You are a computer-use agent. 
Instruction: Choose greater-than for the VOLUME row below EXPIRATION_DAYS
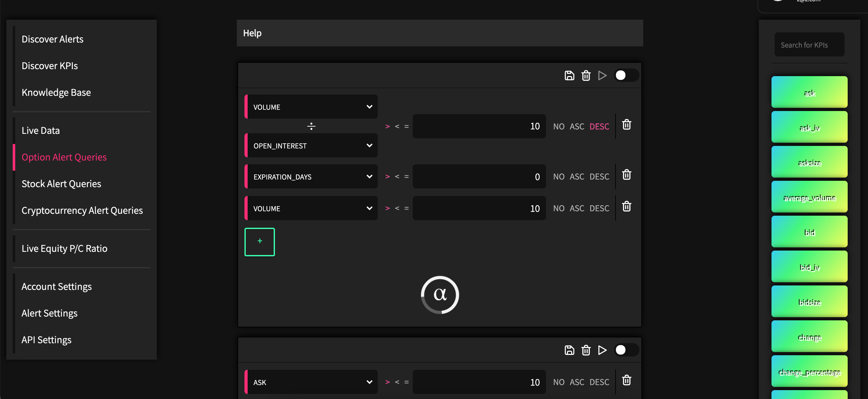click(x=388, y=208)
